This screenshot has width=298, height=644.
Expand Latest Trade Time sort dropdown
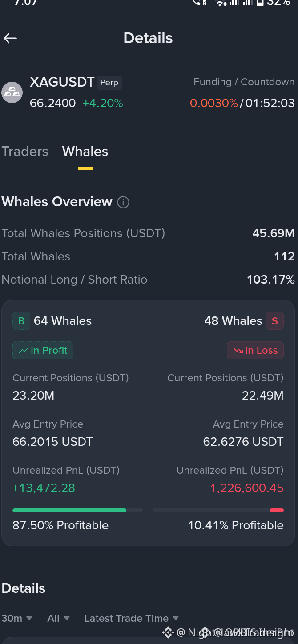132,618
